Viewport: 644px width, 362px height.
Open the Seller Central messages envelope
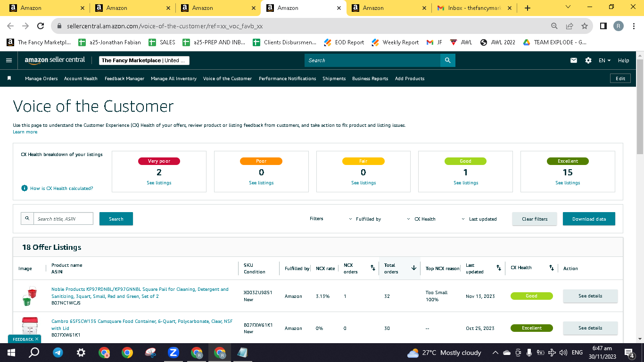click(x=574, y=60)
